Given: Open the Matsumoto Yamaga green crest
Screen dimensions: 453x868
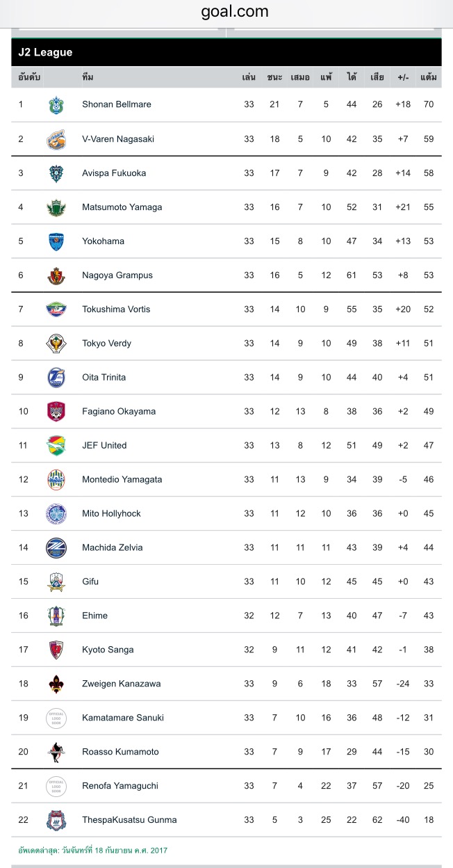Looking at the screenshot, I should 56,207.
